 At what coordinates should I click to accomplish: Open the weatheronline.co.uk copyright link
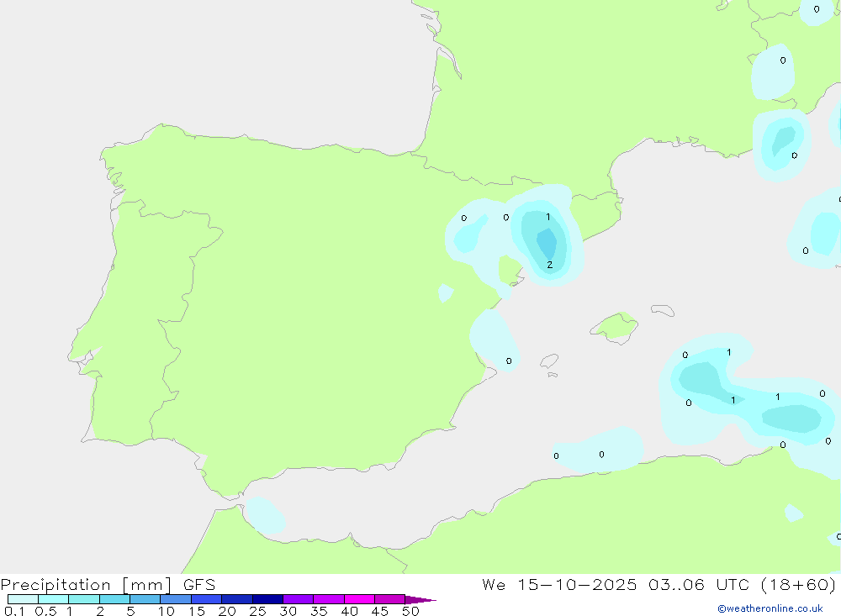click(770, 608)
